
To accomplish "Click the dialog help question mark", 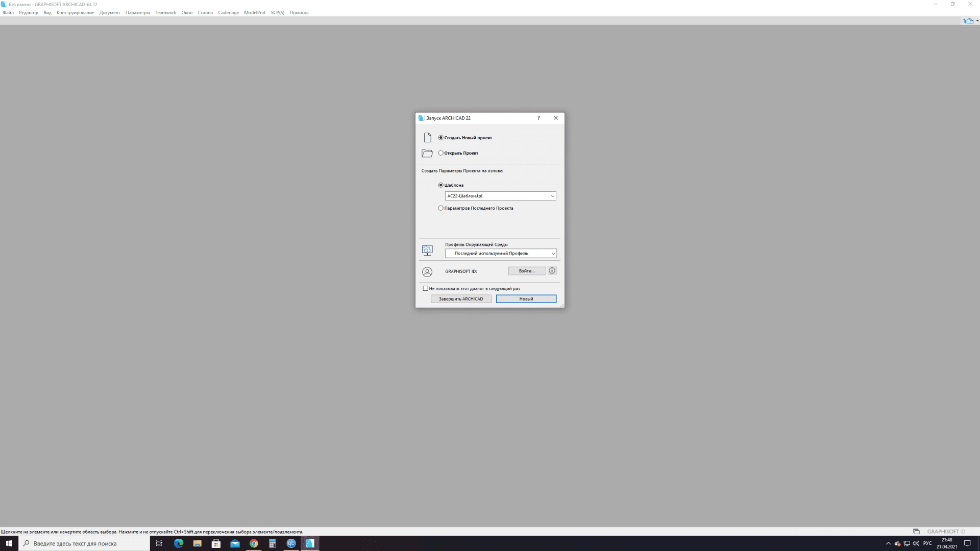I will 538,118.
